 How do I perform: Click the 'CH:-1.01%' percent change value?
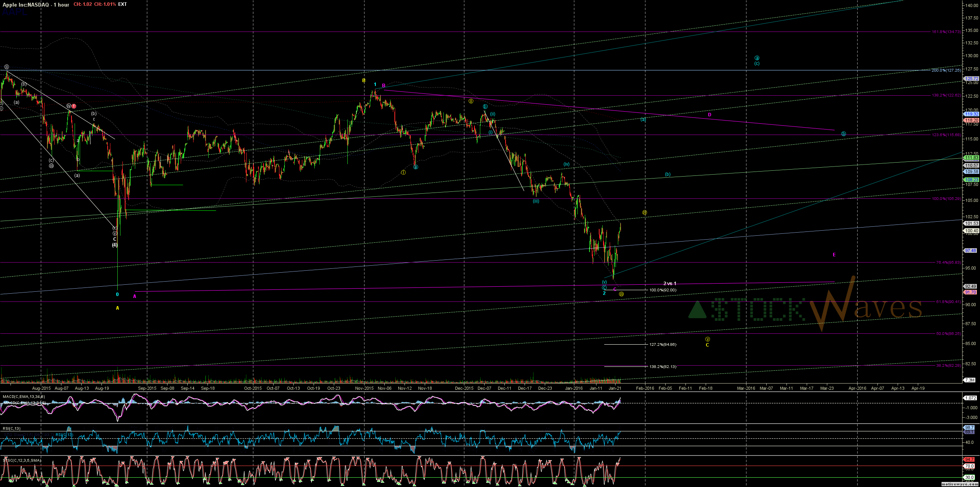click(105, 4)
